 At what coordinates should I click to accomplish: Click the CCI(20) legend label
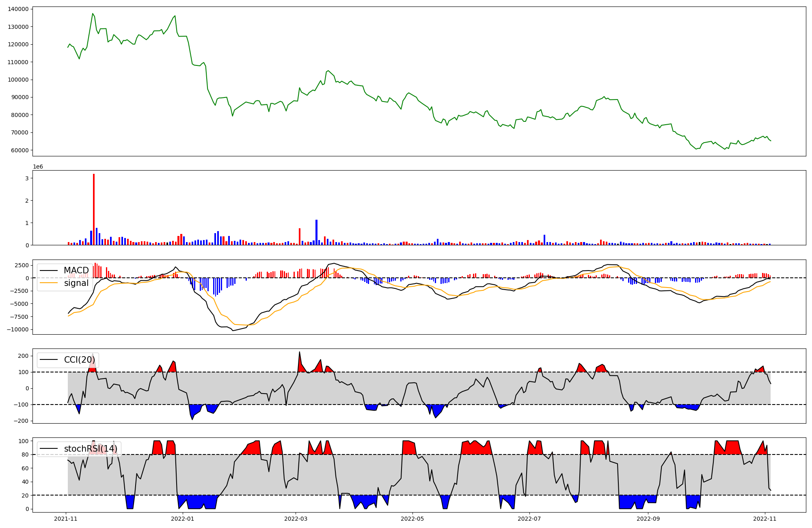click(79, 360)
